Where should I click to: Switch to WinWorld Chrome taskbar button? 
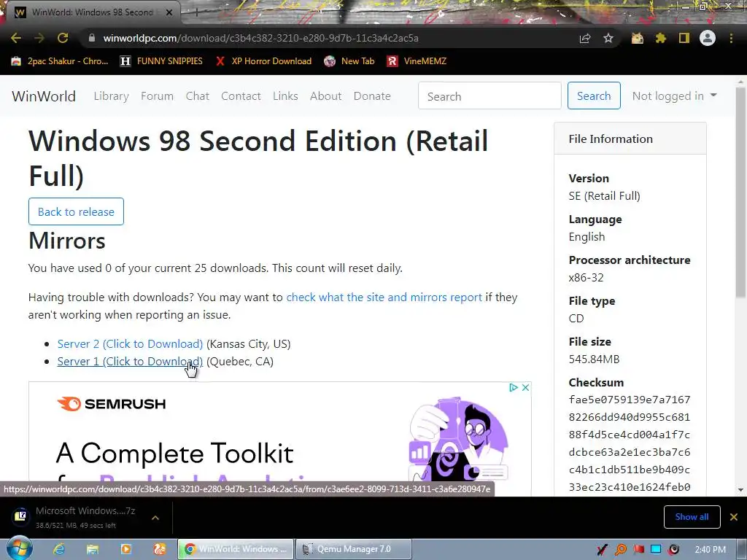click(x=236, y=549)
